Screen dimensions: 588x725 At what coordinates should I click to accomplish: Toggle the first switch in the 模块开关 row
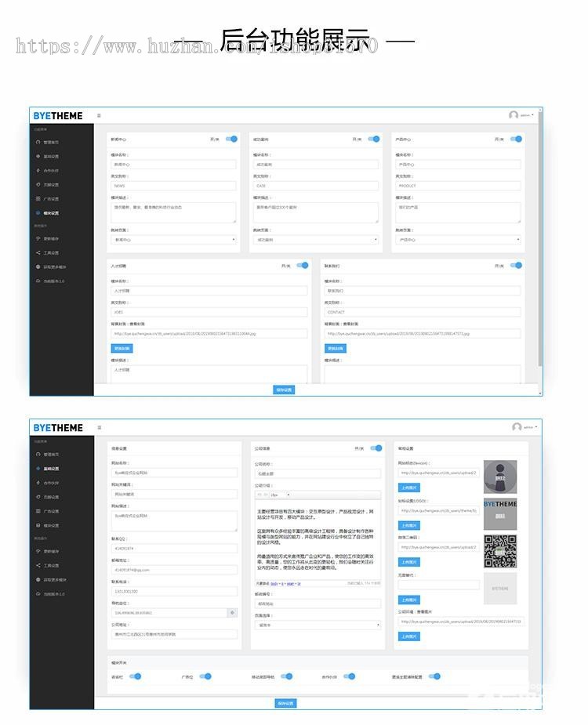tap(135, 676)
